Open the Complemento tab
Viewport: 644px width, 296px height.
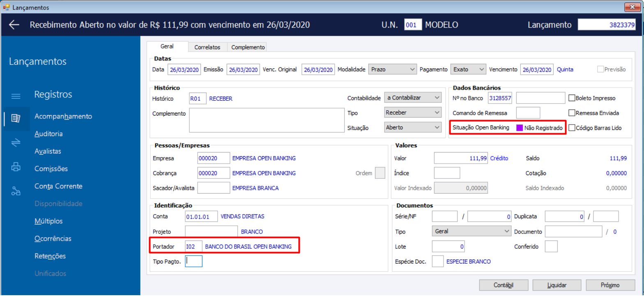pyautogui.click(x=248, y=47)
